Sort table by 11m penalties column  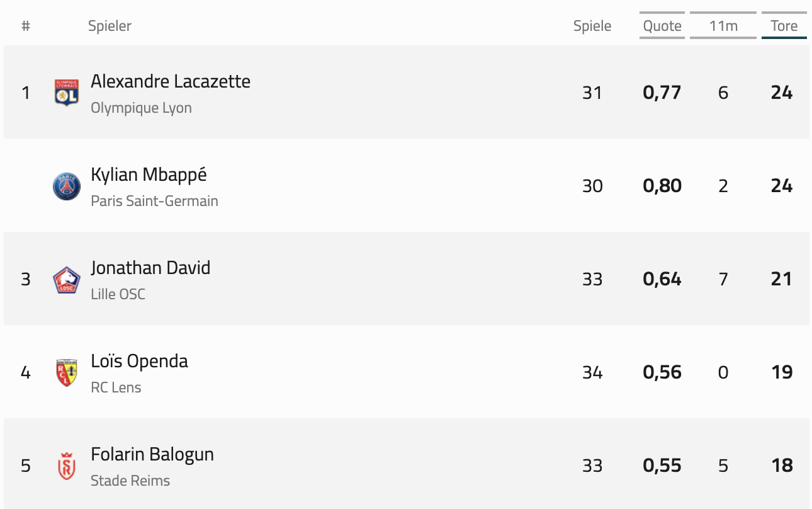(723, 26)
